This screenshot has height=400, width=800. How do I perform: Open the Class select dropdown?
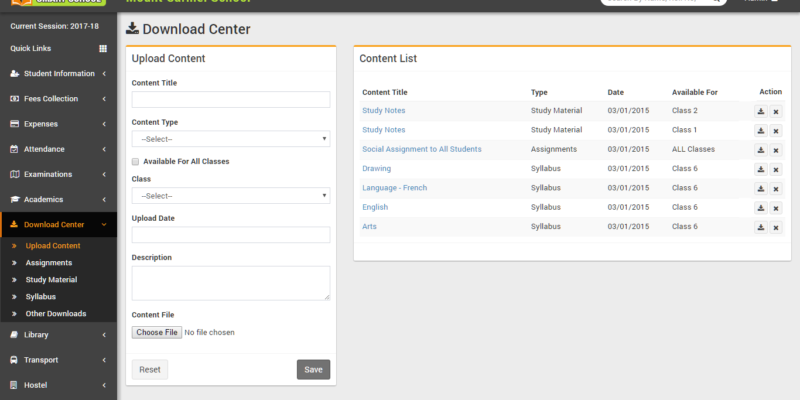(x=231, y=196)
